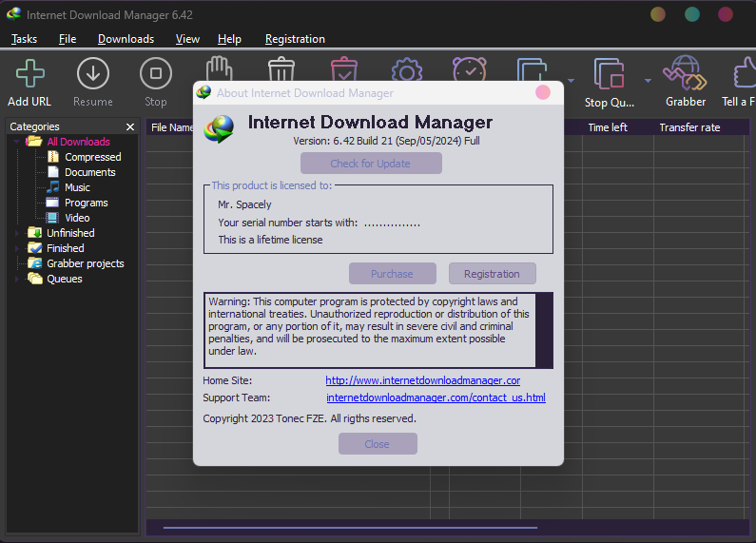Open the View menu

point(187,39)
